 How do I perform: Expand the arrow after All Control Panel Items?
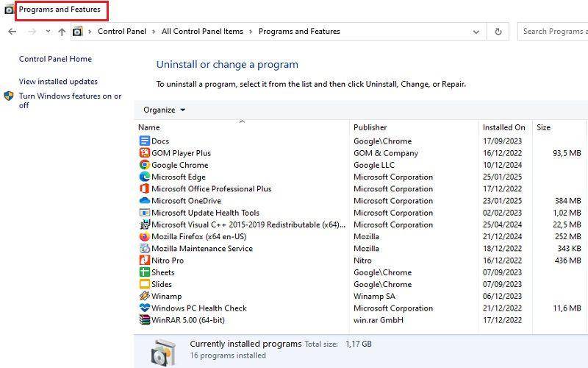[x=251, y=32]
